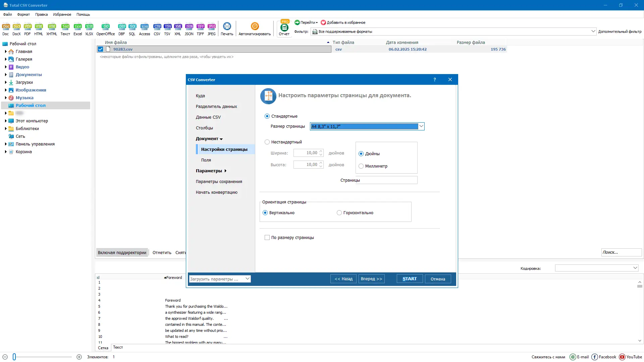This screenshot has width=644, height=362.
Task: Open the Загрузить параметры dropdown
Action: [248, 279]
